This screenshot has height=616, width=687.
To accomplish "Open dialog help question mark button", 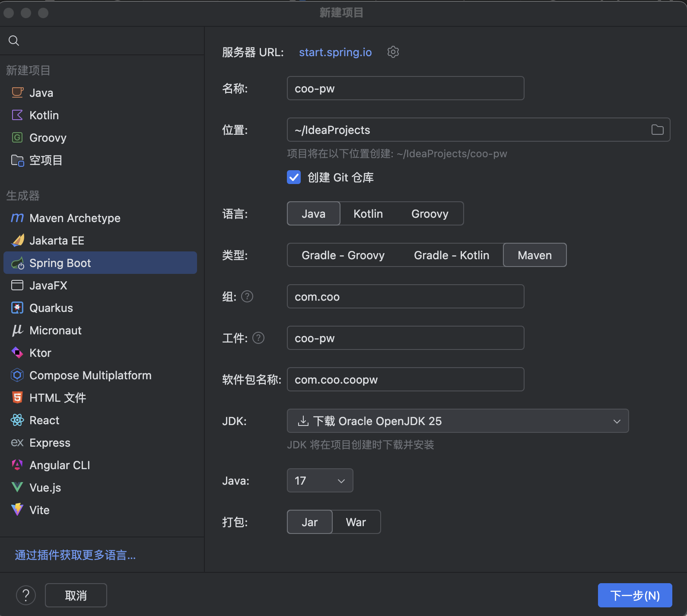I will click(26, 595).
